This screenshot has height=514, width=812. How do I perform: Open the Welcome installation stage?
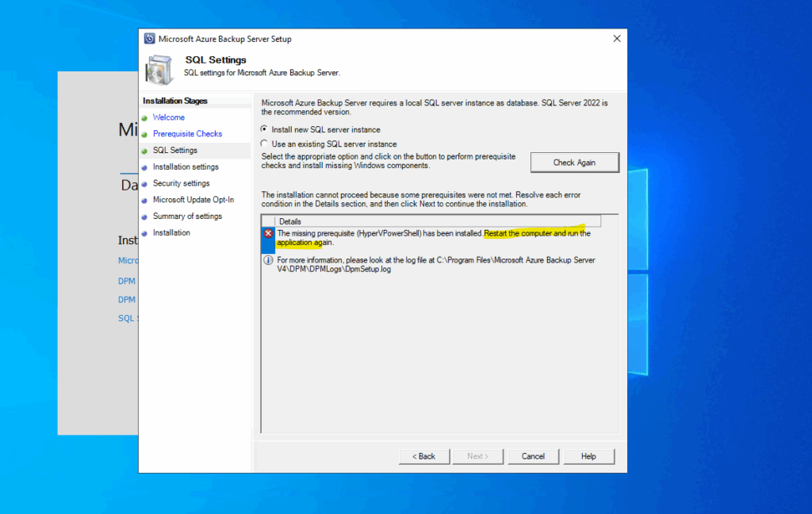click(169, 117)
